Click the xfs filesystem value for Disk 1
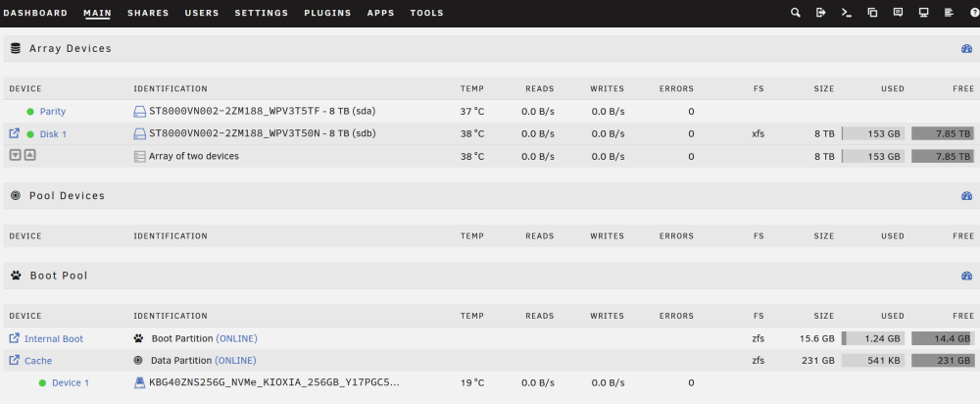The image size is (980, 404). (x=758, y=133)
